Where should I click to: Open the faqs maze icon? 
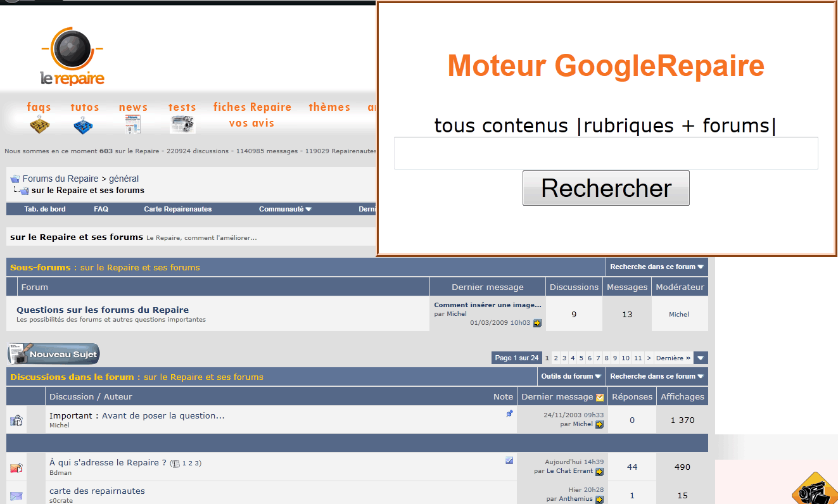pyautogui.click(x=39, y=125)
